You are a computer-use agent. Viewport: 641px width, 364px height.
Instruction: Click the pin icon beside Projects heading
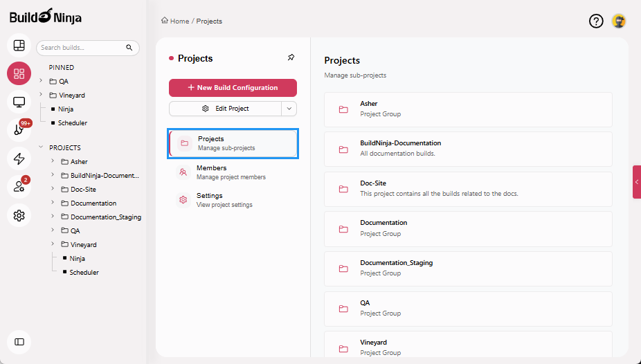click(x=291, y=57)
